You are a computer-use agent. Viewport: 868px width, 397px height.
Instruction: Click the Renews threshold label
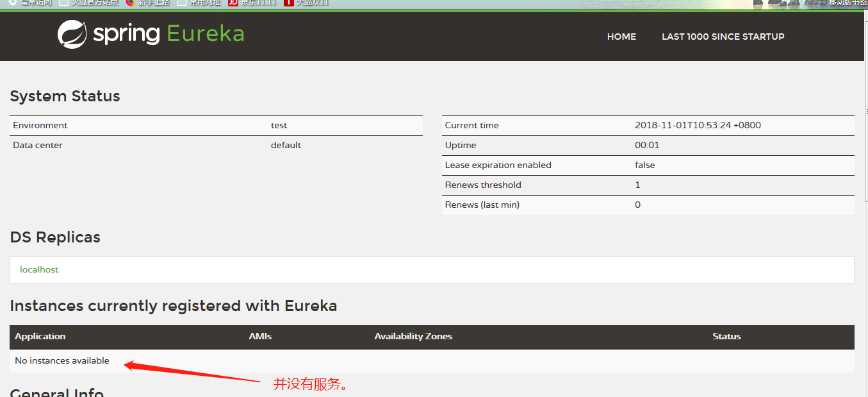point(483,185)
